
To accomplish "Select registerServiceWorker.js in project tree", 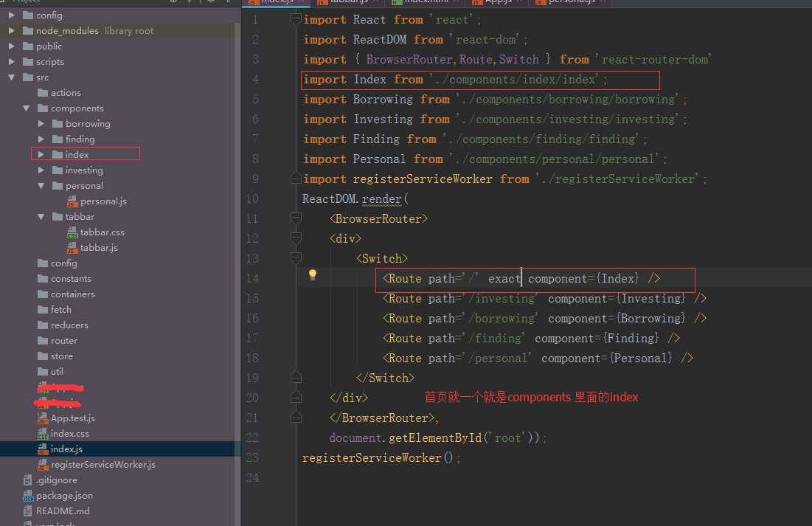I will [x=103, y=465].
